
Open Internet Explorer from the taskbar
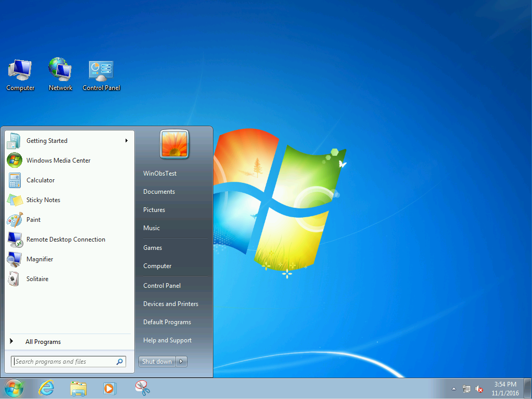(46, 388)
